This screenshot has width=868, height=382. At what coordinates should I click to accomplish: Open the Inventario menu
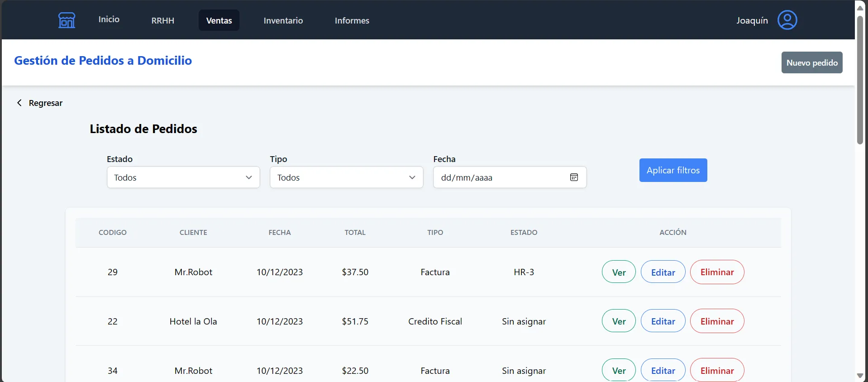(x=283, y=20)
